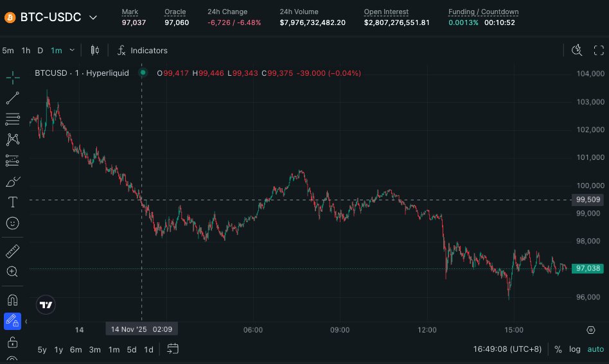Select the brush drawing tool
Image resolution: width=609 pixels, height=364 pixels.
pyautogui.click(x=12, y=182)
